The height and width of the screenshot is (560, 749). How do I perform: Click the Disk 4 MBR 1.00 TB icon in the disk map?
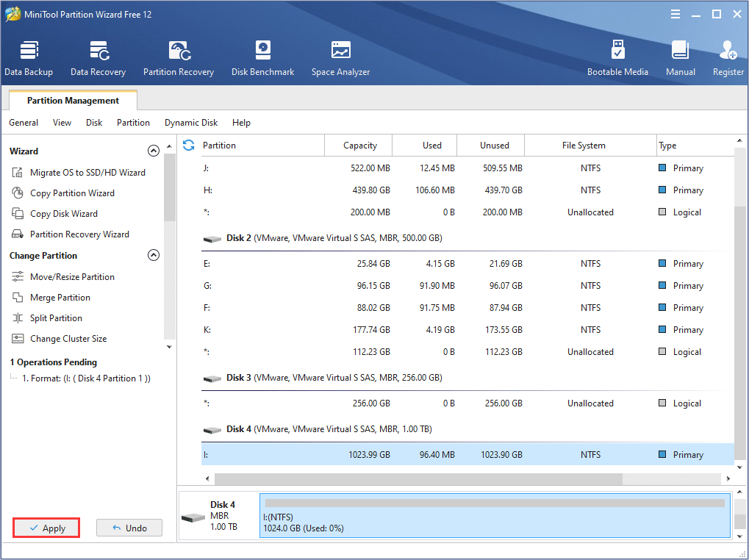(193, 517)
